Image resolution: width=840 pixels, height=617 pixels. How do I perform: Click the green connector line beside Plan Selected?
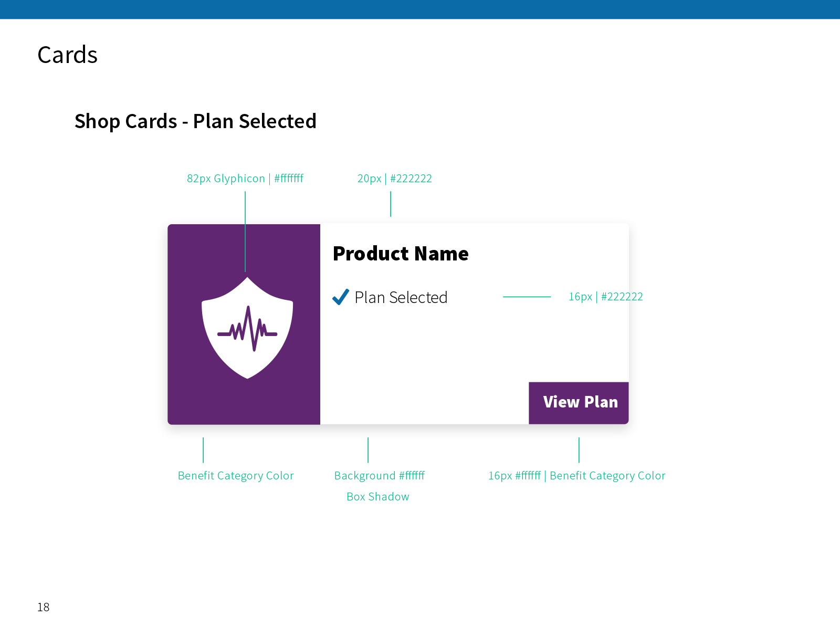527,297
